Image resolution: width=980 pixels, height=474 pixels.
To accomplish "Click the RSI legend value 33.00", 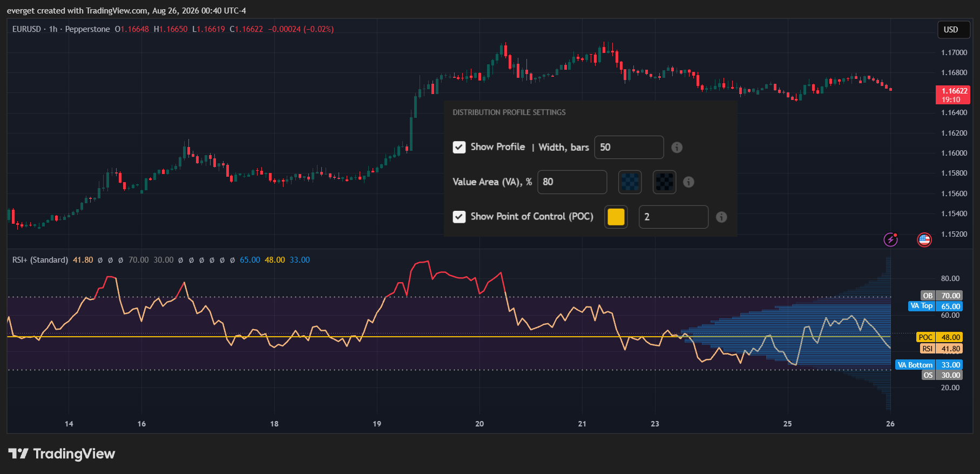I will 300,260.
